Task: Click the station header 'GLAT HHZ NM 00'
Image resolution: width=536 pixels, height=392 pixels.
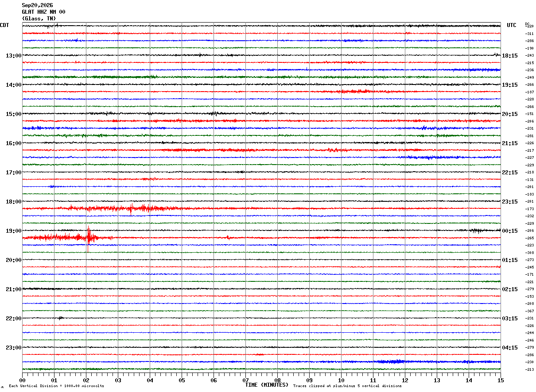Action: point(43,12)
